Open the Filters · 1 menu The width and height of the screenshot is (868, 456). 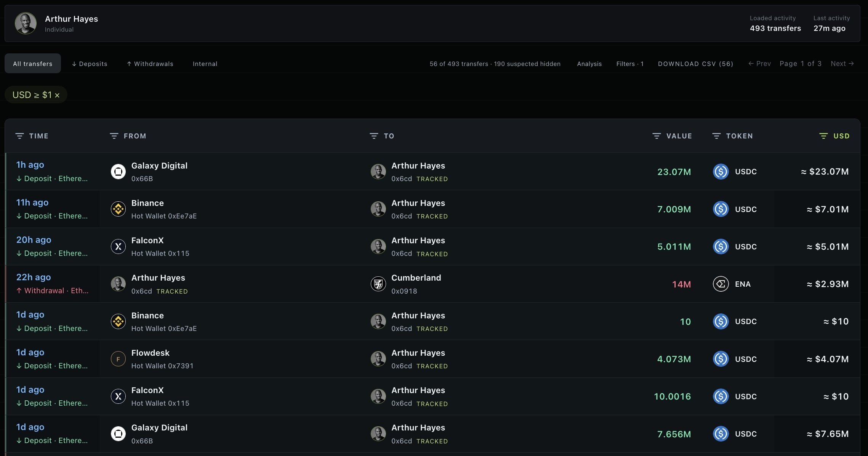pyautogui.click(x=630, y=64)
